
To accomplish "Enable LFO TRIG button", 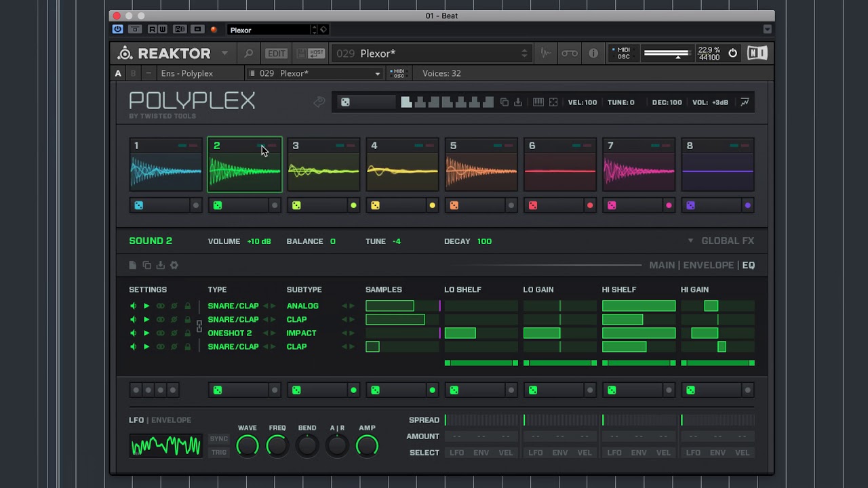I will tap(219, 452).
